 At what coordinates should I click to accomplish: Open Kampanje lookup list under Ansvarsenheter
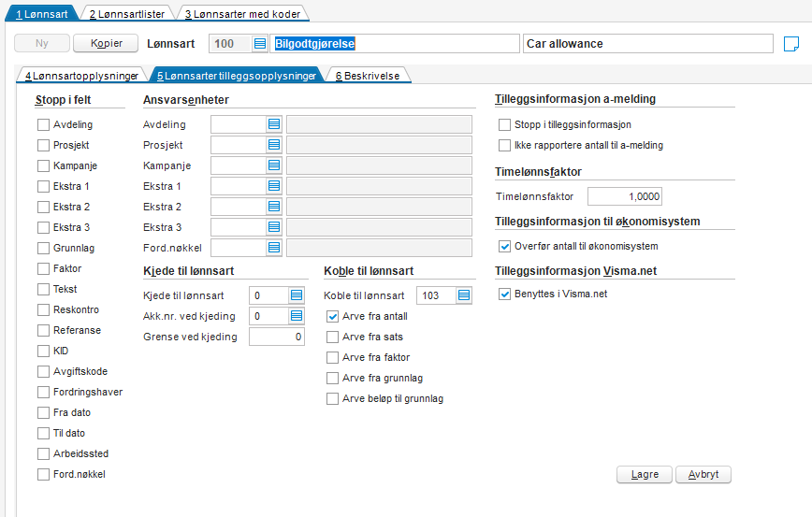[x=274, y=165]
